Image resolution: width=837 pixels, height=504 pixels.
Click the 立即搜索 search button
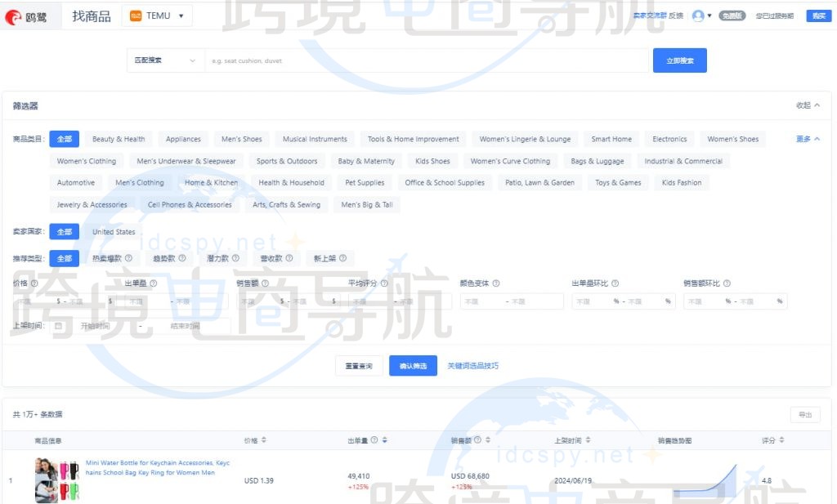(x=679, y=60)
